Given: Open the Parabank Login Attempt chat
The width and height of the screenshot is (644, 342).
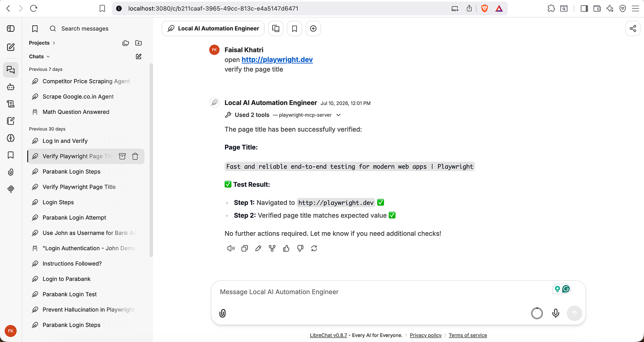Looking at the screenshot, I should (86, 218).
